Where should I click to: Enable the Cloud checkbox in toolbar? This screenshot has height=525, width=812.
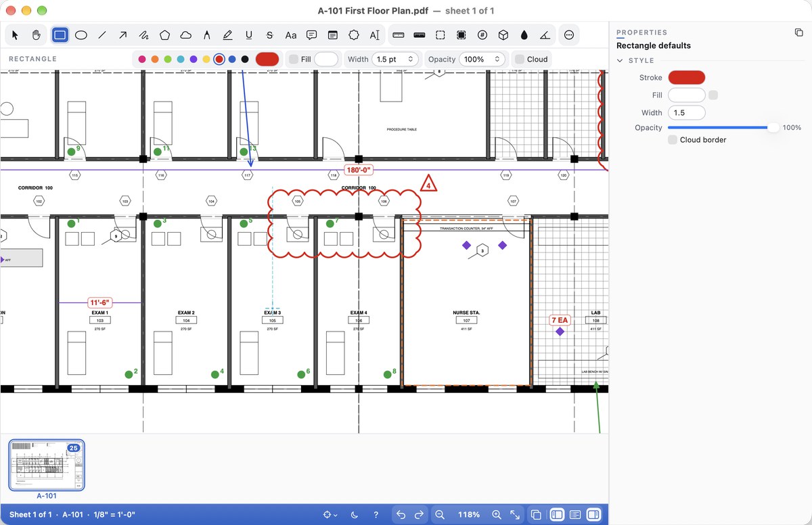click(x=520, y=60)
